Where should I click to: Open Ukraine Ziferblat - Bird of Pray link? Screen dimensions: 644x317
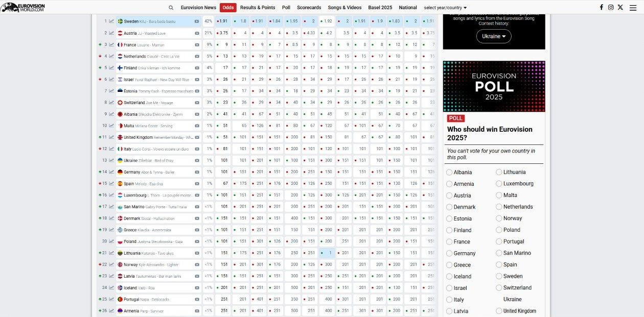point(149,160)
